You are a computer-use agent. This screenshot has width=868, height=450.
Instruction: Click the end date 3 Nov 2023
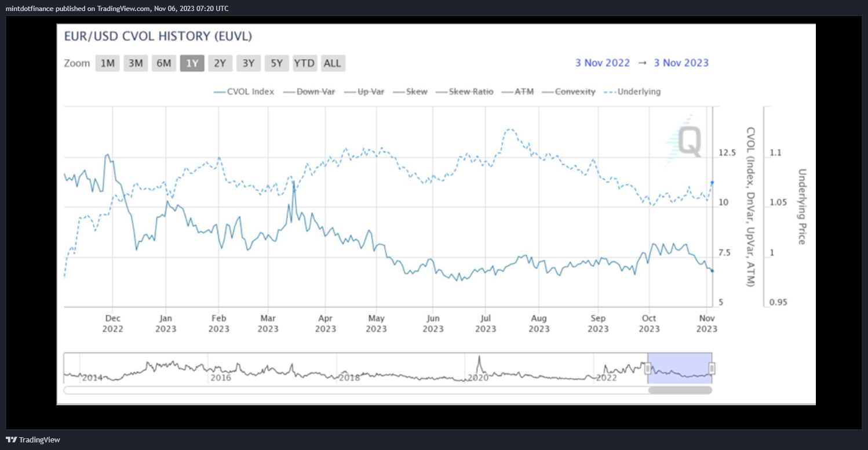tap(681, 63)
